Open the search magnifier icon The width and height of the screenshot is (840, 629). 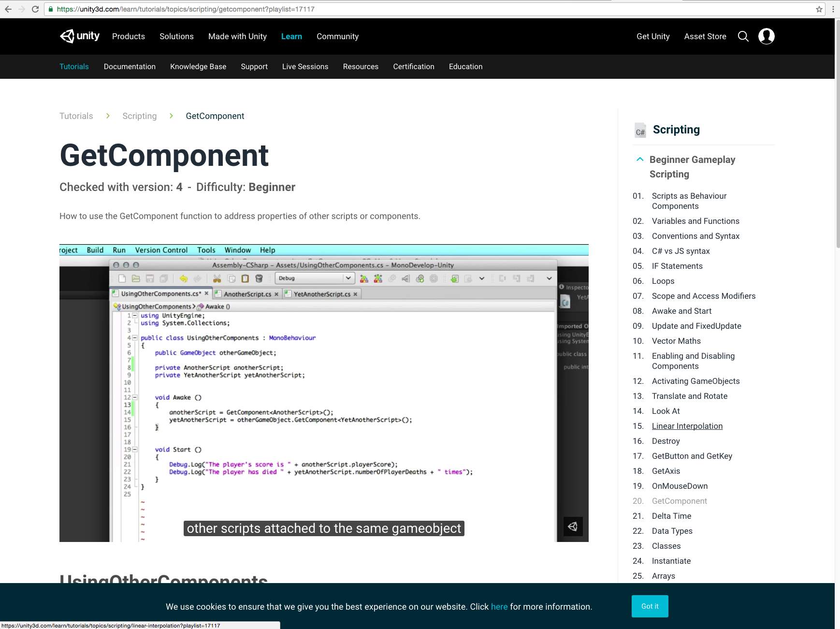pos(743,36)
